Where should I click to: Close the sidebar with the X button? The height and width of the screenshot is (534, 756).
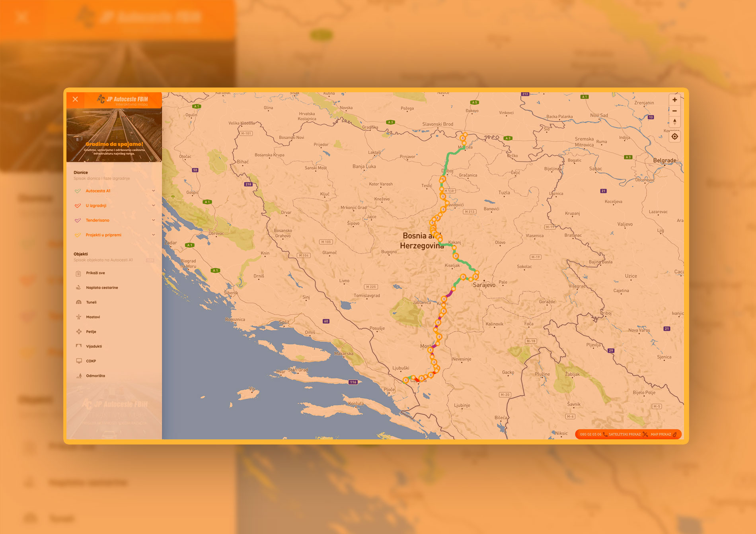[75, 99]
